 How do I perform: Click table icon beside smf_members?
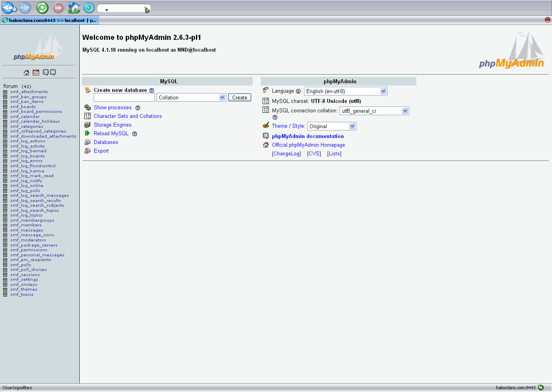[5, 225]
